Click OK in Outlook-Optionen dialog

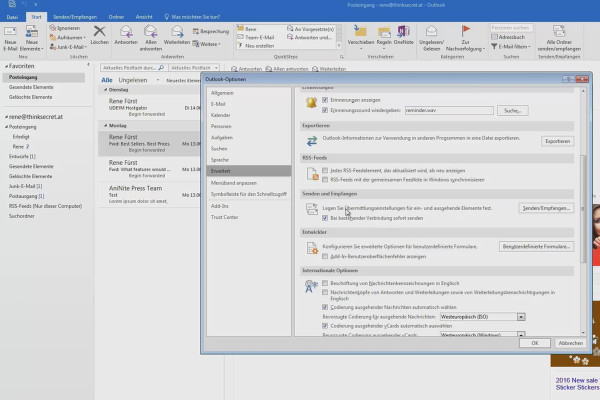pos(535,343)
